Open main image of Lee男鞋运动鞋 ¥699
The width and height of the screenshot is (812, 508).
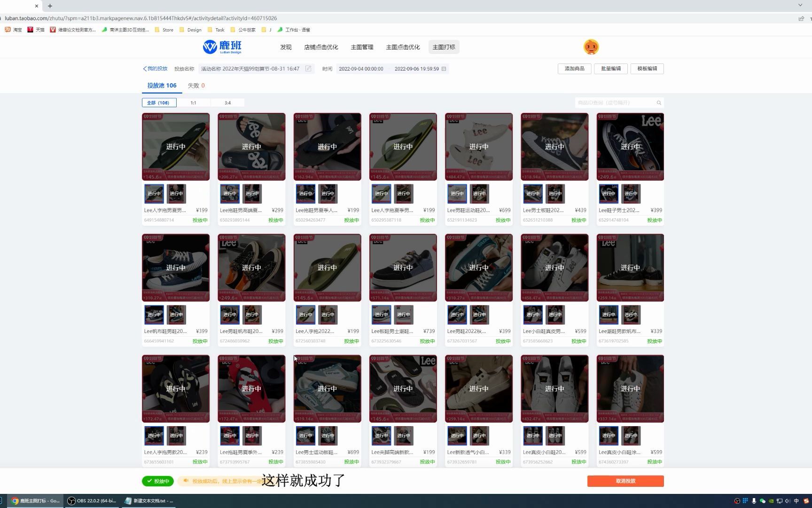click(x=479, y=147)
